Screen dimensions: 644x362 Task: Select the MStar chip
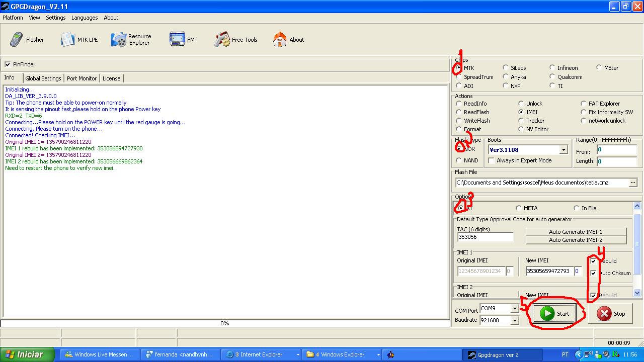click(599, 68)
